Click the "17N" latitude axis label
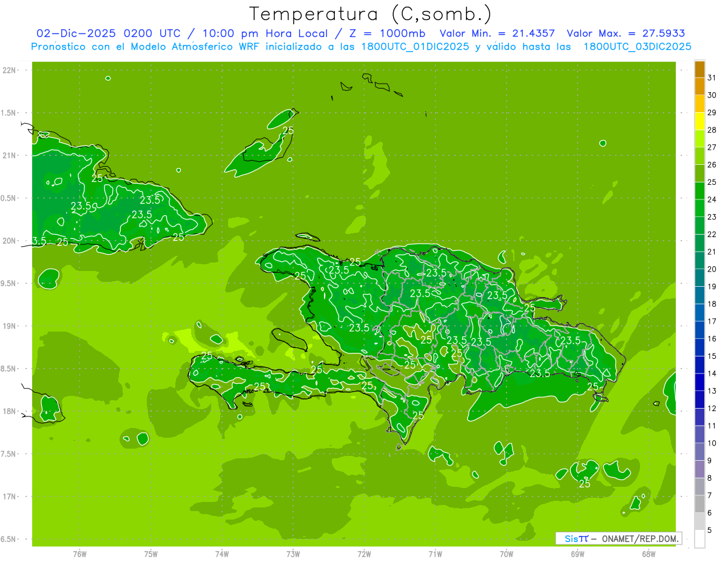Viewport: 728px width, 562px height. 10,497
